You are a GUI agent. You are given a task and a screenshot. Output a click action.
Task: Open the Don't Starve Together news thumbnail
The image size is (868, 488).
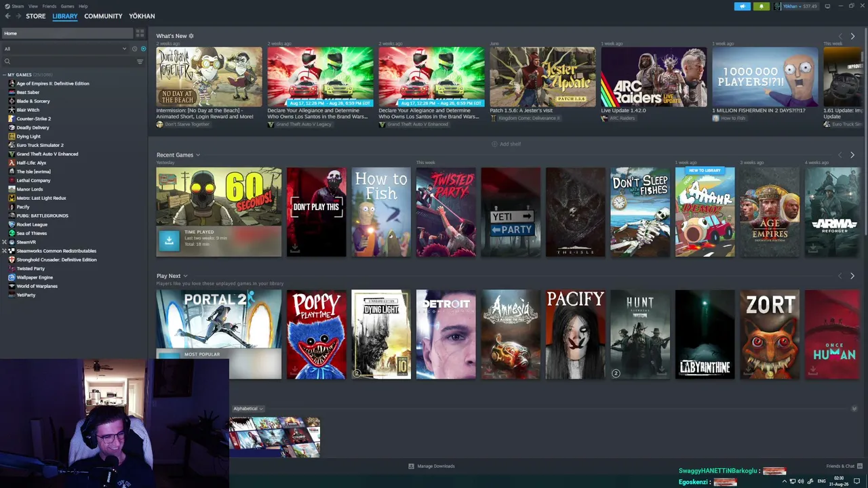tap(209, 77)
